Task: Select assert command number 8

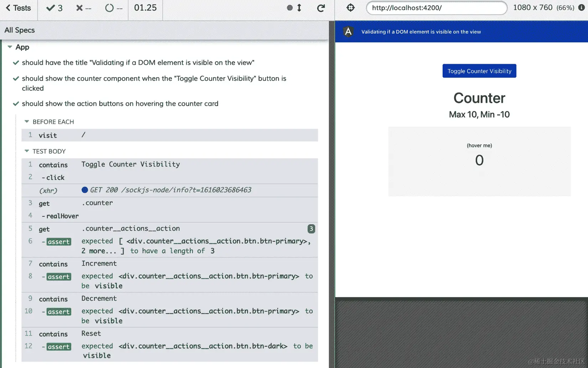Action: click(170, 281)
